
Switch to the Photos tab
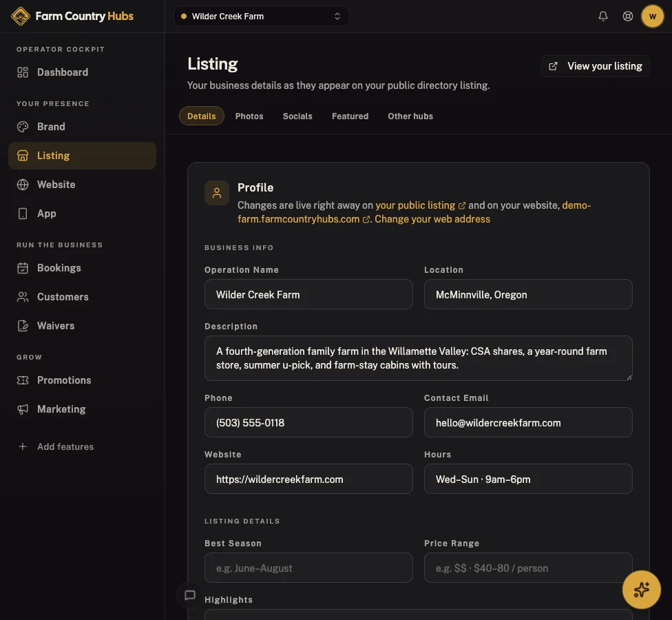click(249, 116)
